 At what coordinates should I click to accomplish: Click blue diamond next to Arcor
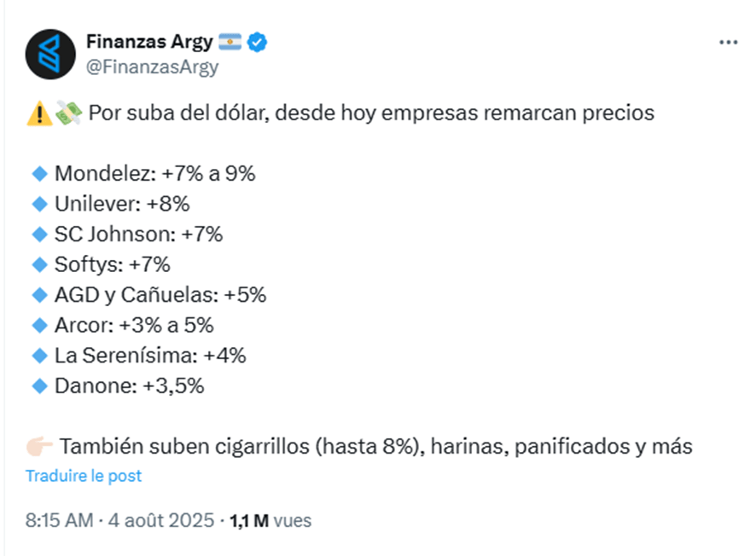tap(39, 325)
